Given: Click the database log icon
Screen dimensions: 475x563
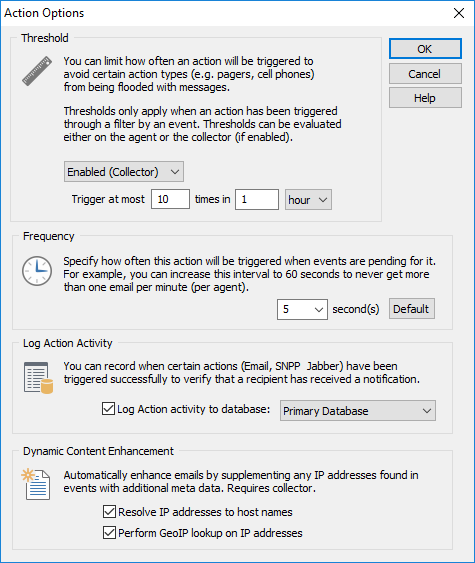Looking at the screenshot, I should point(38,378).
